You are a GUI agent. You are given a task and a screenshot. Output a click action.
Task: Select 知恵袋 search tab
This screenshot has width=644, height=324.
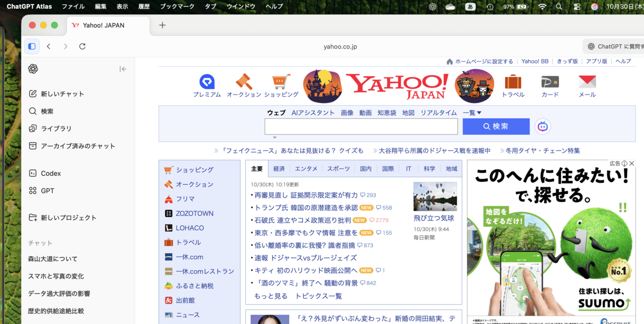click(x=387, y=113)
